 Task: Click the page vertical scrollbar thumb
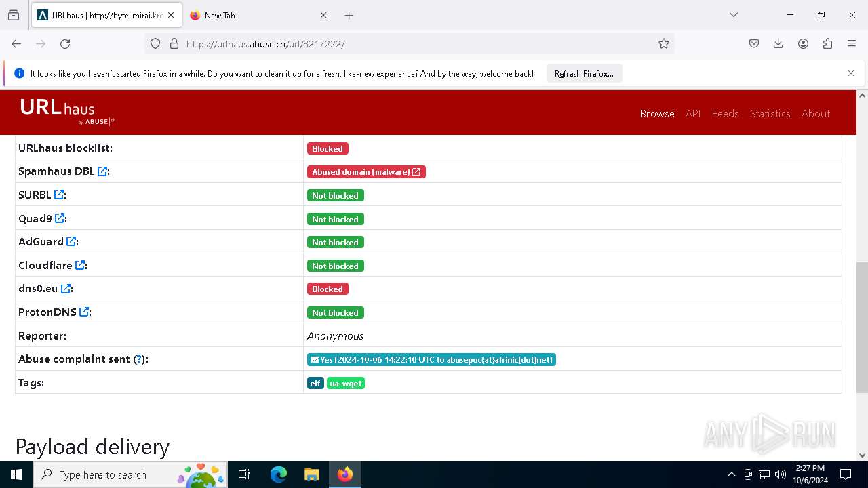point(862,327)
